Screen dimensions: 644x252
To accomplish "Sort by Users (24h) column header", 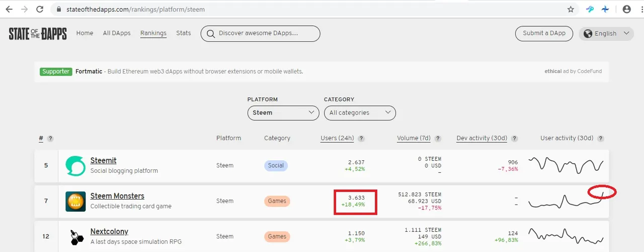I will 337,138.
